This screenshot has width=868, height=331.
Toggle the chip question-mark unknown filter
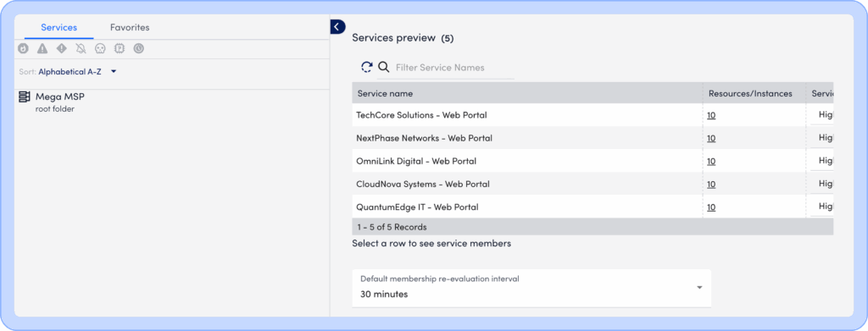120,48
